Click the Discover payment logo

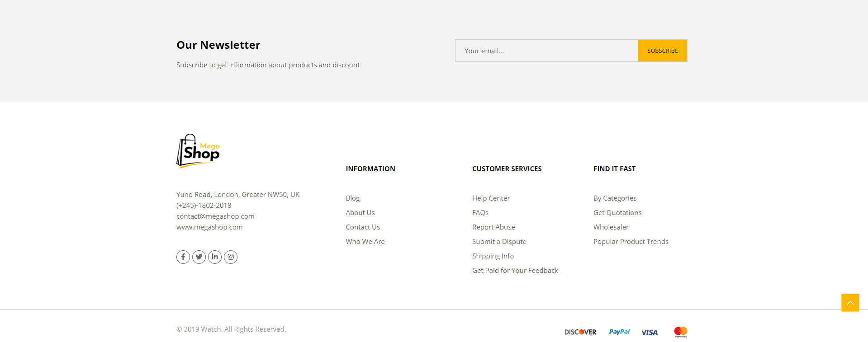[580, 332]
